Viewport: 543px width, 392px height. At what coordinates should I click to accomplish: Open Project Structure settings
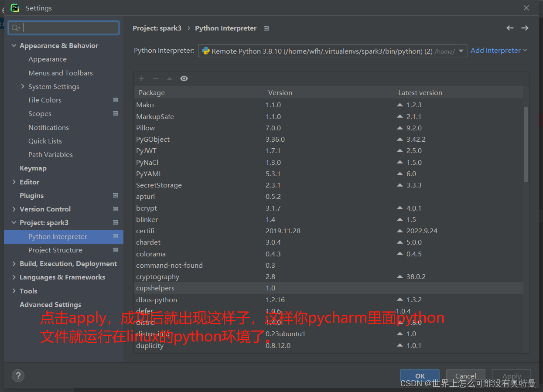pyautogui.click(x=55, y=250)
